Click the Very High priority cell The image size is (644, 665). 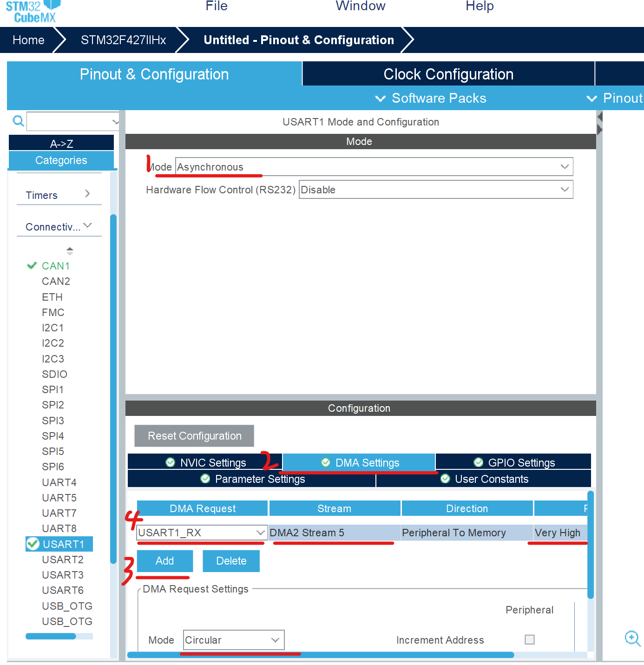[560, 533]
